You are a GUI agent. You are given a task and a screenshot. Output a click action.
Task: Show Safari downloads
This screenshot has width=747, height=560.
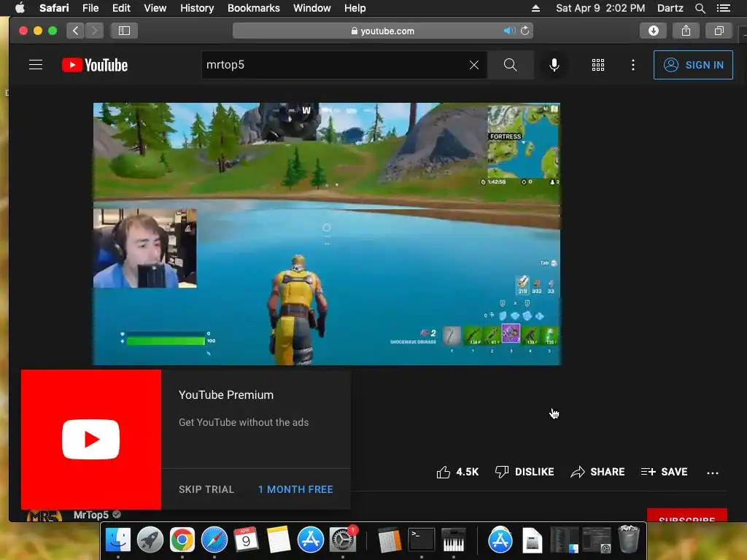653,31
